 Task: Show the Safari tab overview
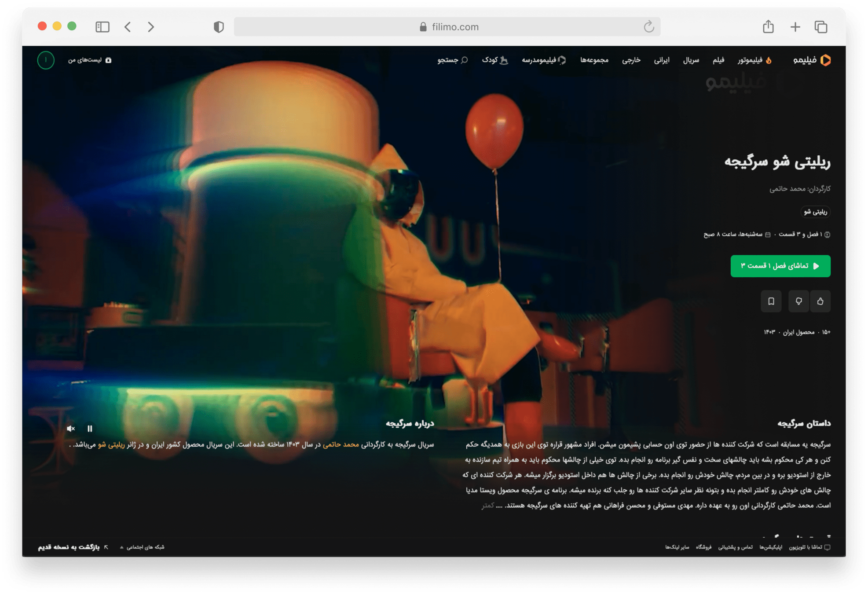(x=821, y=27)
